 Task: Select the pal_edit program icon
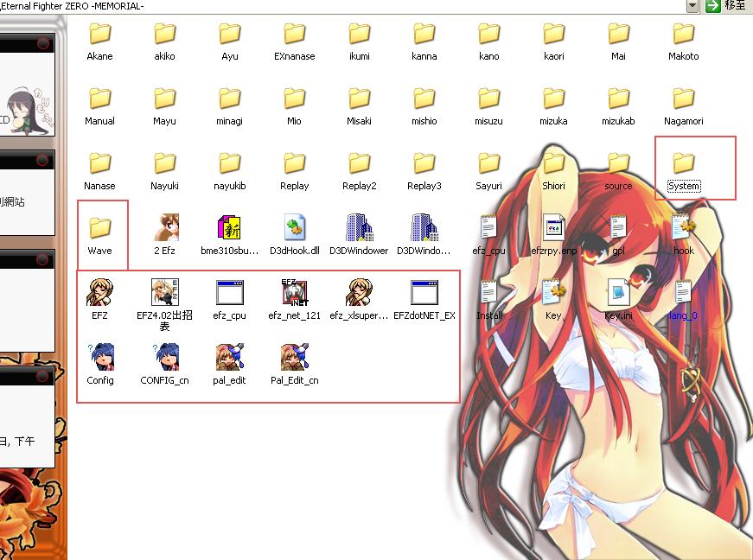click(x=230, y=357)
